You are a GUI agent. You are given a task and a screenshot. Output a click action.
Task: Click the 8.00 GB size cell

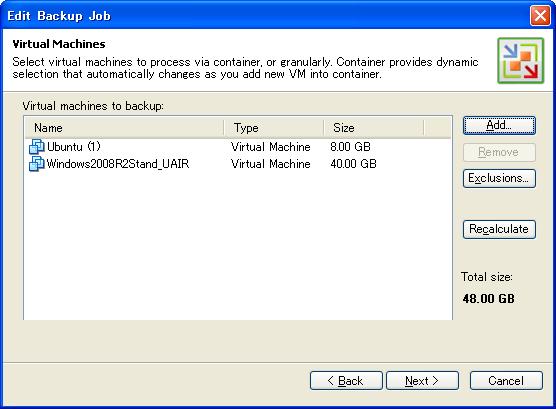(x=350, y=147)
